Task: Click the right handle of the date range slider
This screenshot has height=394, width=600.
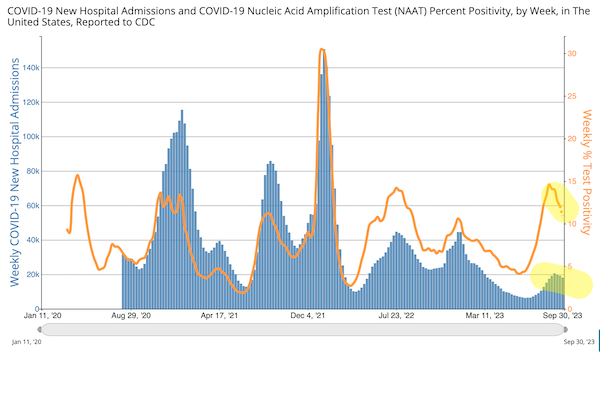Action: coord(566,329)
